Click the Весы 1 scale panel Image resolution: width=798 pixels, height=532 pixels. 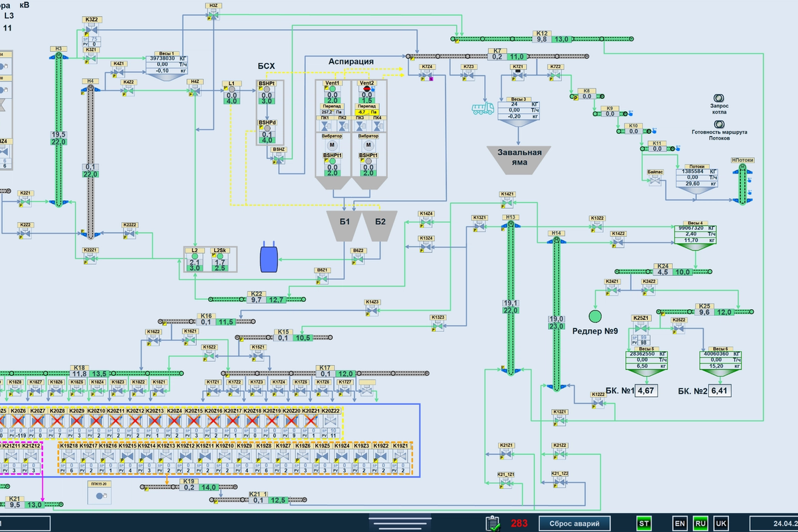(x=168, y=65)
